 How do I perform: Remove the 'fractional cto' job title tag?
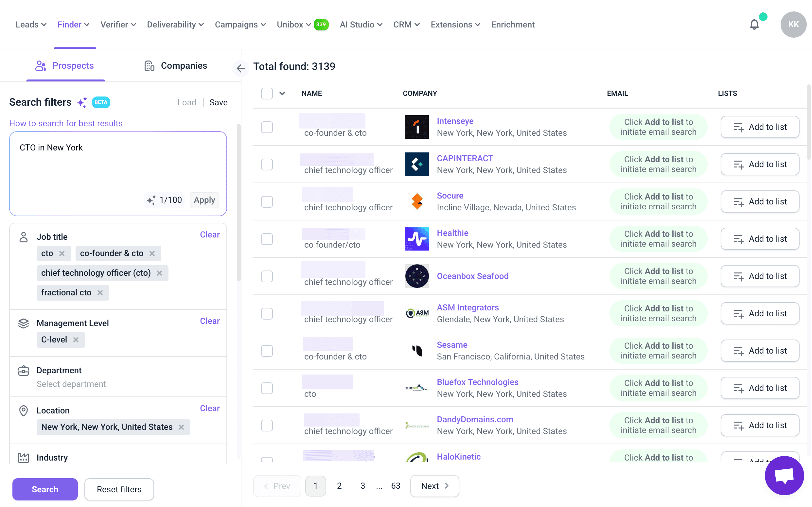(100, 293)
